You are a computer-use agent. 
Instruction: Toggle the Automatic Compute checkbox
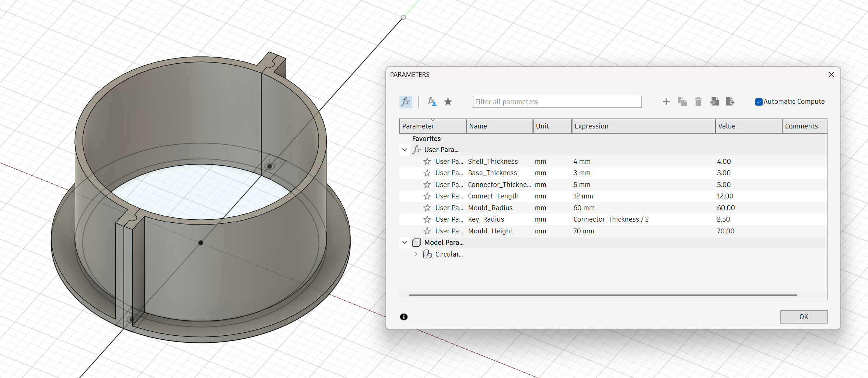pos(759,102)
